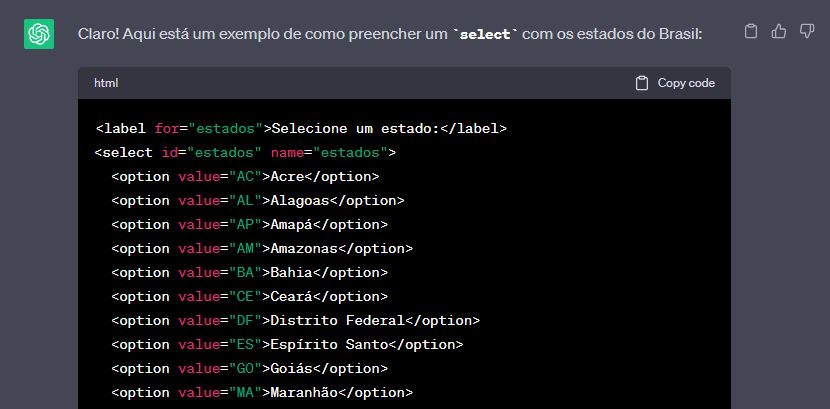This screenshot has width=830, height=409.
Task: Click the Distrito Federal option line
Action: coord(295,321)
